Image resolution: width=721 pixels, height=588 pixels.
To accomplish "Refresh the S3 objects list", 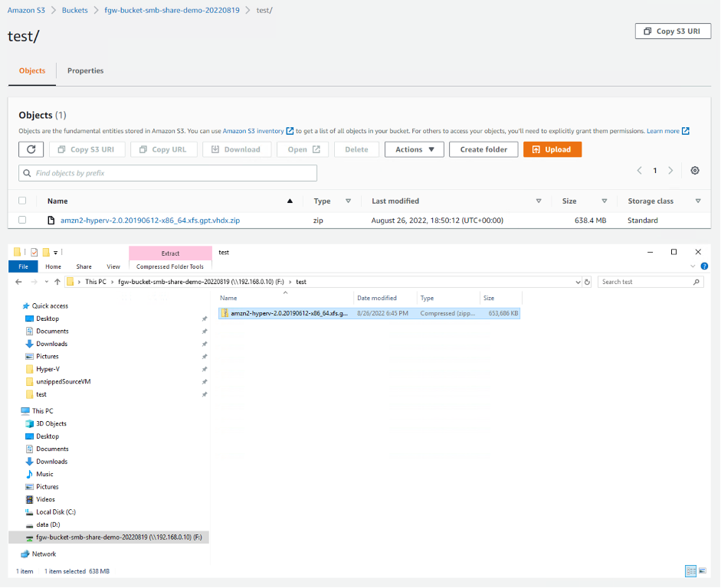I will tap(31, 149).
